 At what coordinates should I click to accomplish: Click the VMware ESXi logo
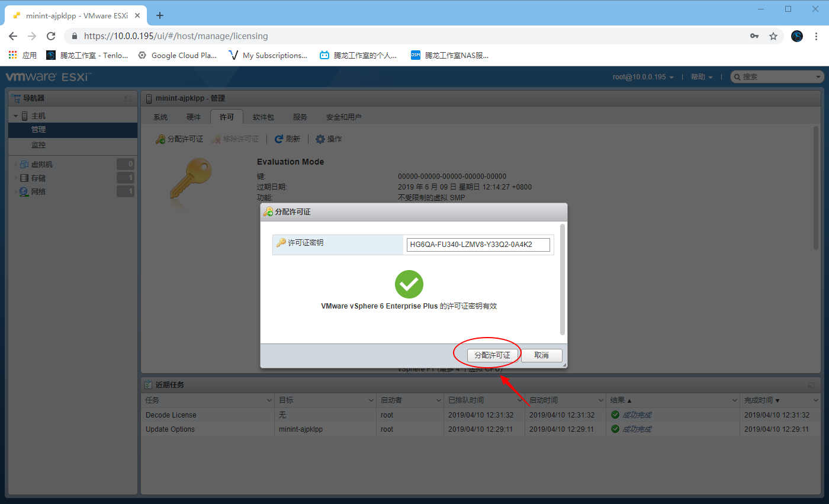49,77
